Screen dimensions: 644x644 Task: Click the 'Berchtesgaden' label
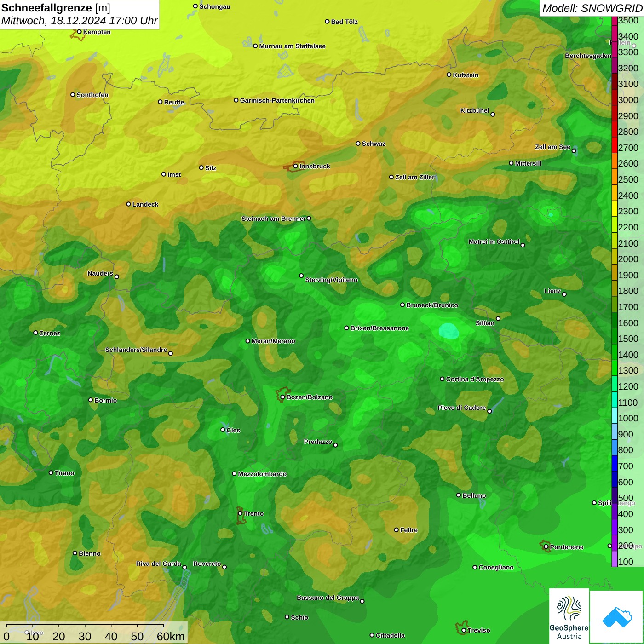click(x=588, y=56)
